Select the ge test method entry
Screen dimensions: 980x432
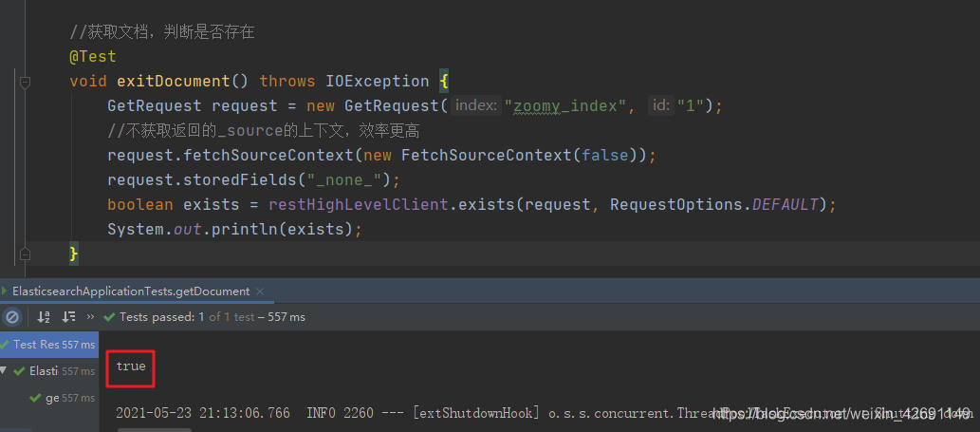tap(52, 398)
